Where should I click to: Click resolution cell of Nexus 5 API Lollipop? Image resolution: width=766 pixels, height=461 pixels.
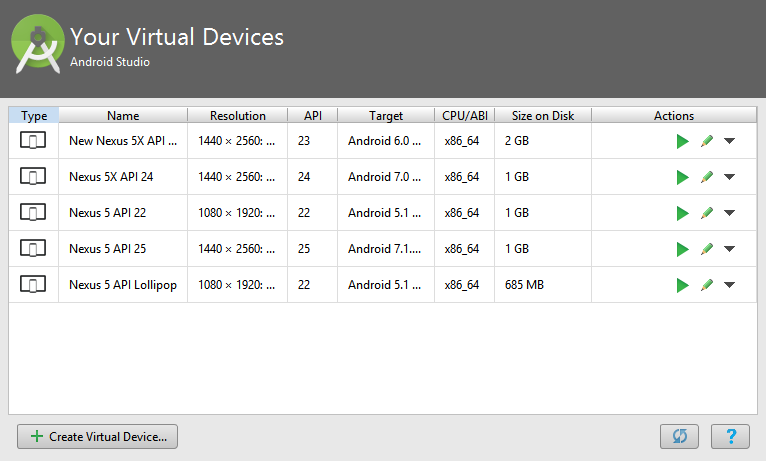[237, 285]
